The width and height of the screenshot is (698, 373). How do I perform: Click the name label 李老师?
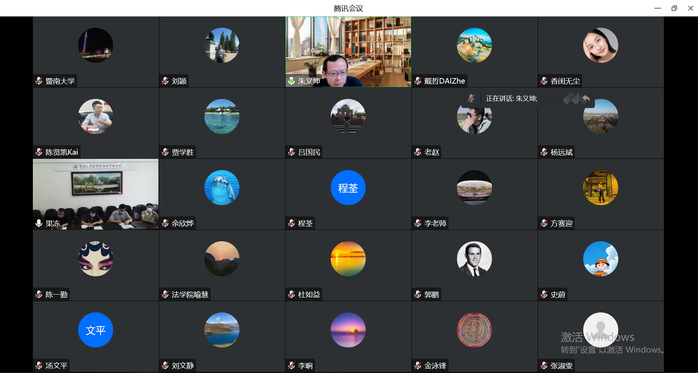click(x=435, y=223)
